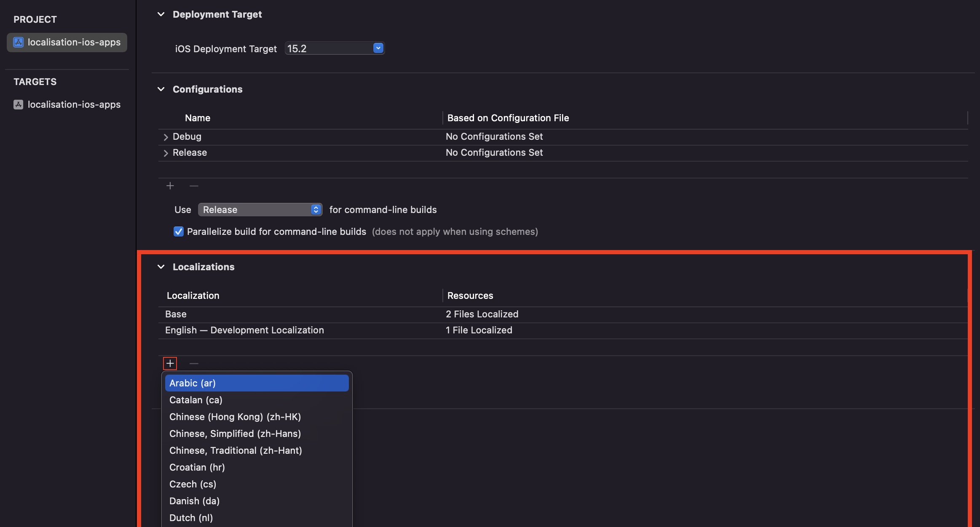Screen dimensions: 980x527
Task: Click the Name column header in Configurations
Action: (x=198, y=118)
